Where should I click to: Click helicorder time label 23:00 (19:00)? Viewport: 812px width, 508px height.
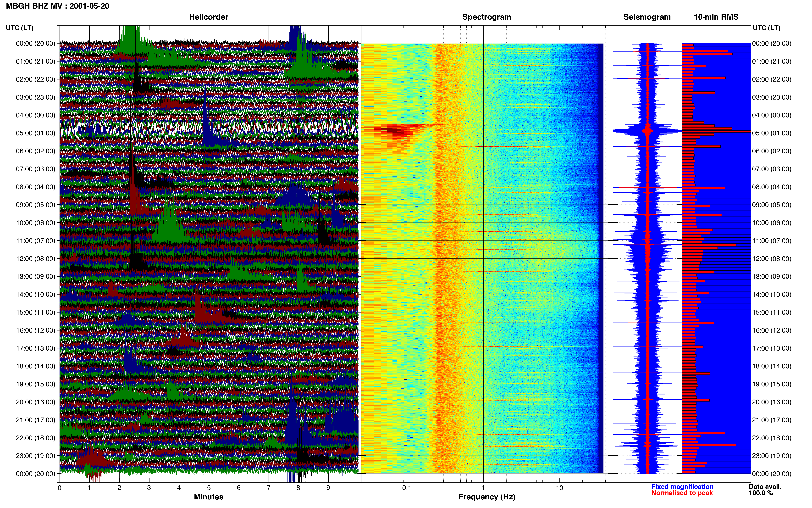pos(36,456)
